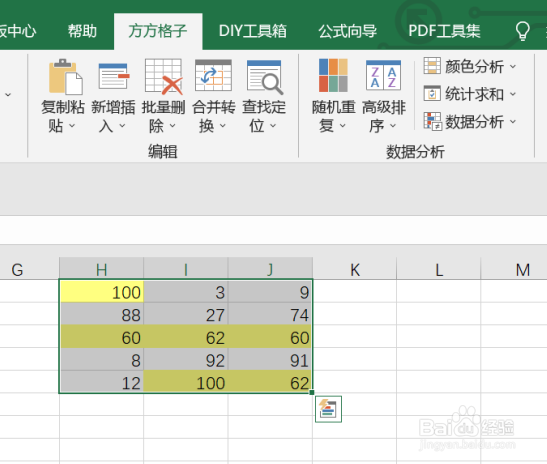Select cell with value 27
The width and height of the screenshot is (547, 464).
[186, 314]
